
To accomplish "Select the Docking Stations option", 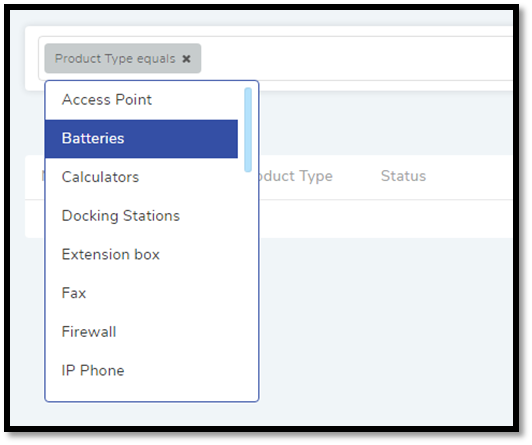I will tap(141, 216).
